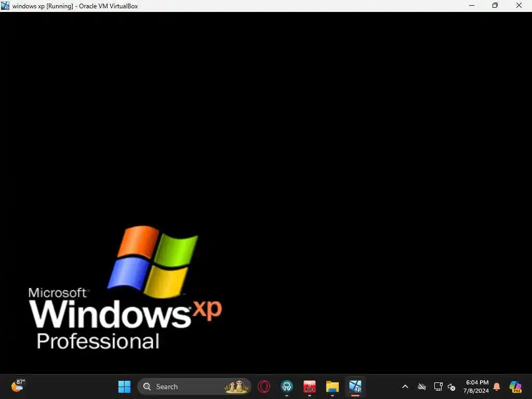Minimize the VirtualBox window
The image size is (532, 399).
(472, 5)
